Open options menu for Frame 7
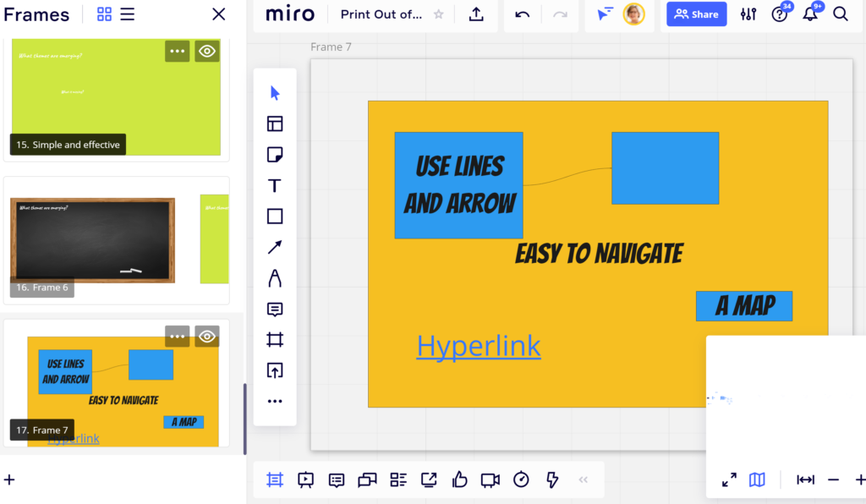The width and height of the screenshot is (866, 504). tap(178, 337)
